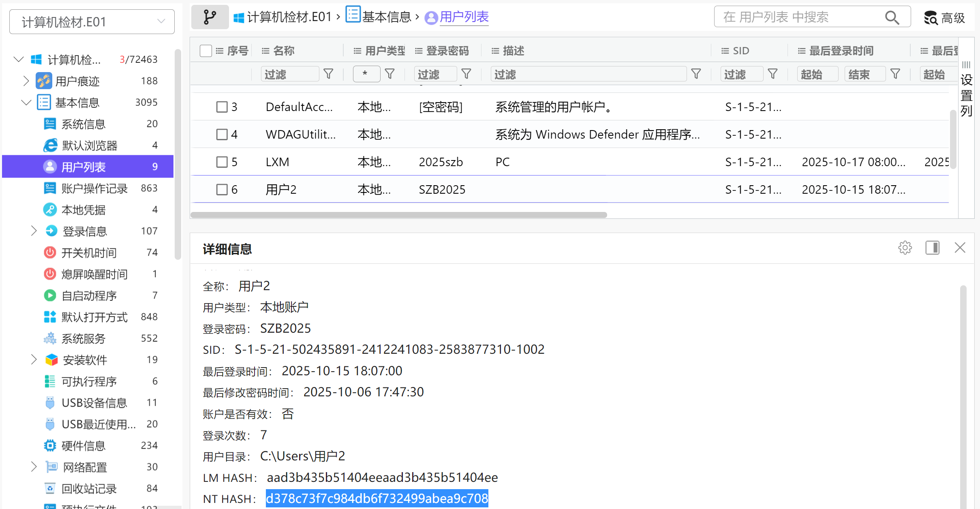Select 账户操作记录 in the sidebar
Image resolution: width=980 pixels, height=509 pixels.
(x=94, y=188)
